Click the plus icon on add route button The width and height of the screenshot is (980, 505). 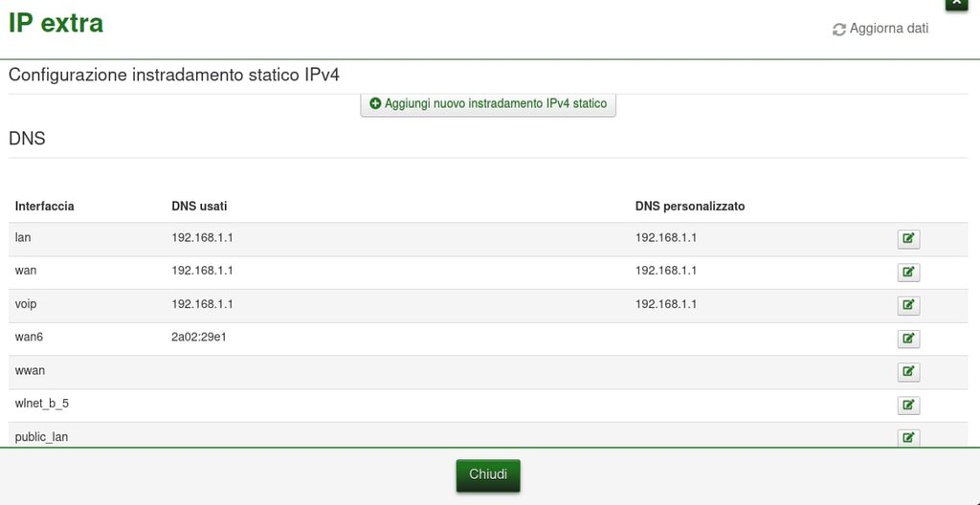point(375,103)
